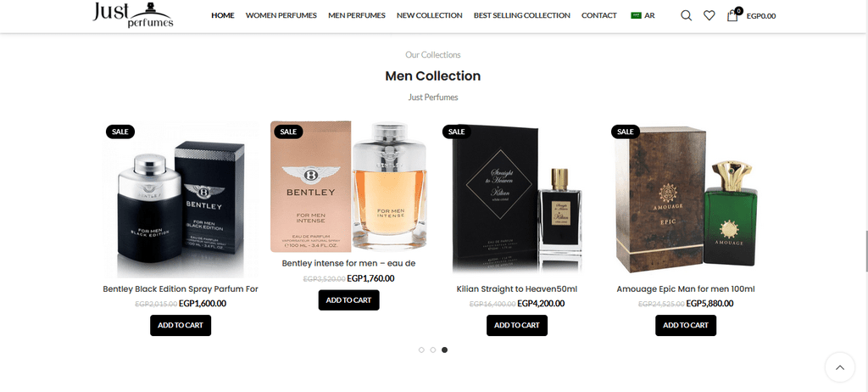Open the shopping cart bag icon

coord(733,15)
